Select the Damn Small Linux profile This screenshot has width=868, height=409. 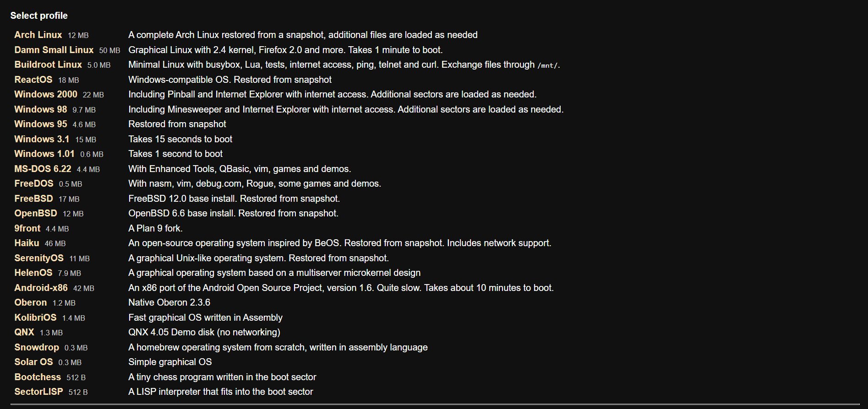coord(54,50)
